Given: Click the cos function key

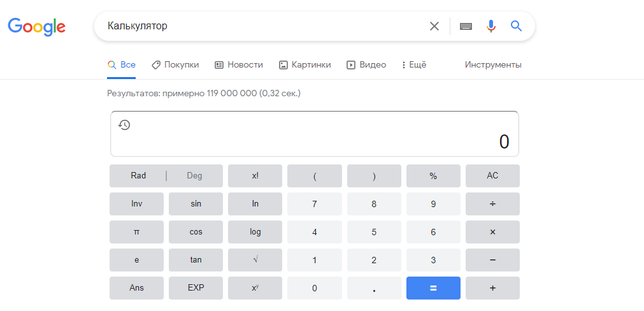Looking at the screenshot, I should pyautogui.click(x=196, y=232).
